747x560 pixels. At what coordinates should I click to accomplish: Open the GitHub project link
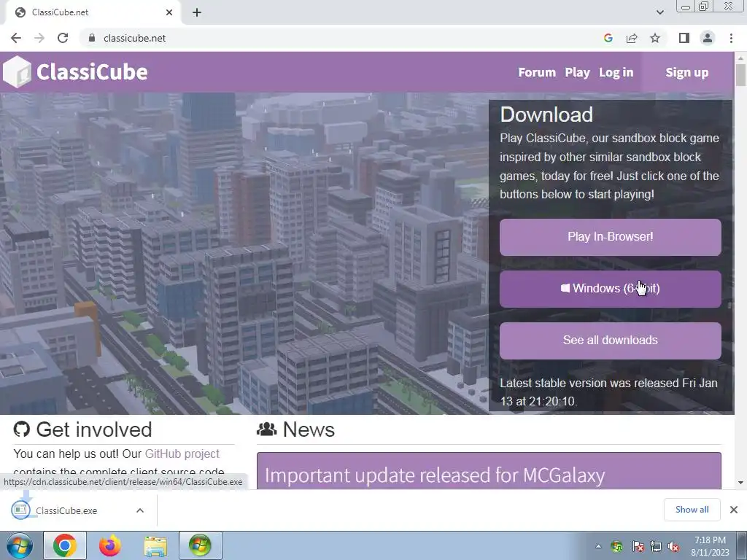coord(182,454)
